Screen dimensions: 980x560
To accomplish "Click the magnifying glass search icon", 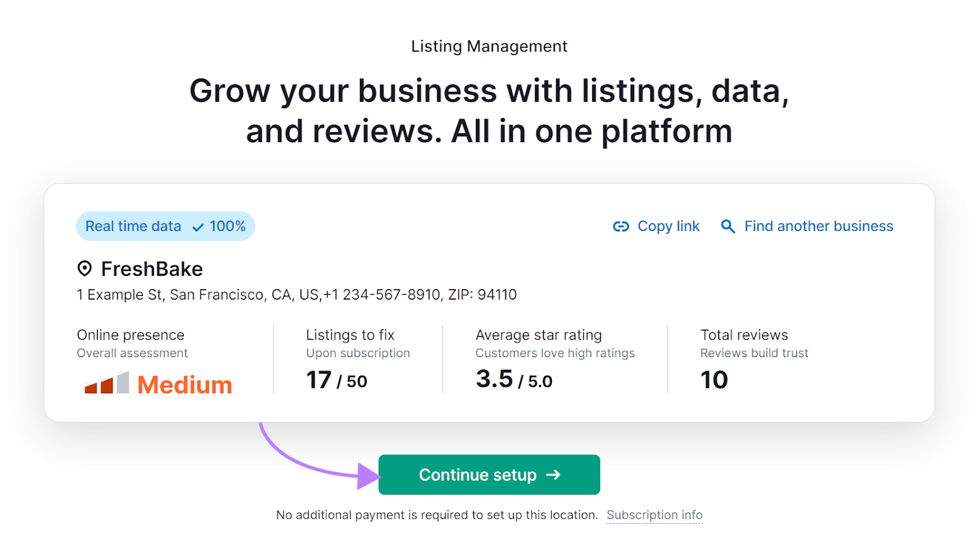I will click(x=728, y=227).
